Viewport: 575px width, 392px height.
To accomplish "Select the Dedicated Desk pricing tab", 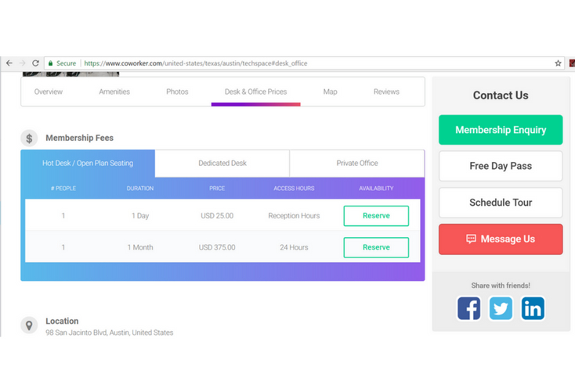I will [222, 164].
